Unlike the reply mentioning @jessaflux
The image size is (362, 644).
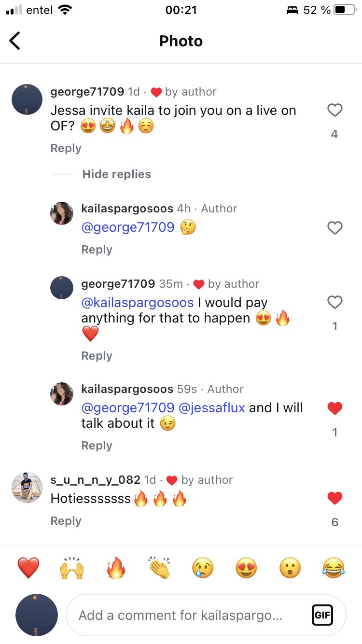[x=334, y=408]
